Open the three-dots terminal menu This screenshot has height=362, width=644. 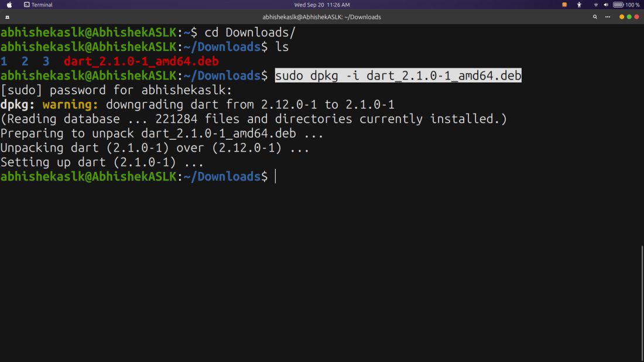pyautogui.click(x=608, y=17)
